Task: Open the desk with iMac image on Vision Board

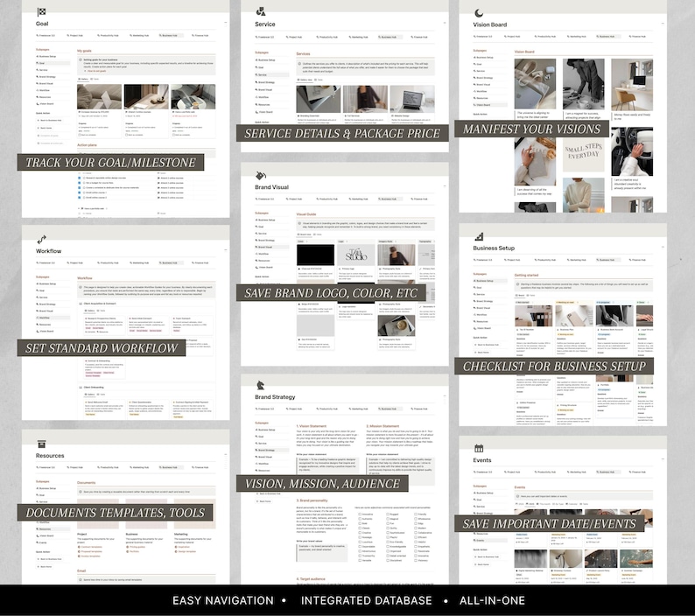Action: tap(632, 85)
